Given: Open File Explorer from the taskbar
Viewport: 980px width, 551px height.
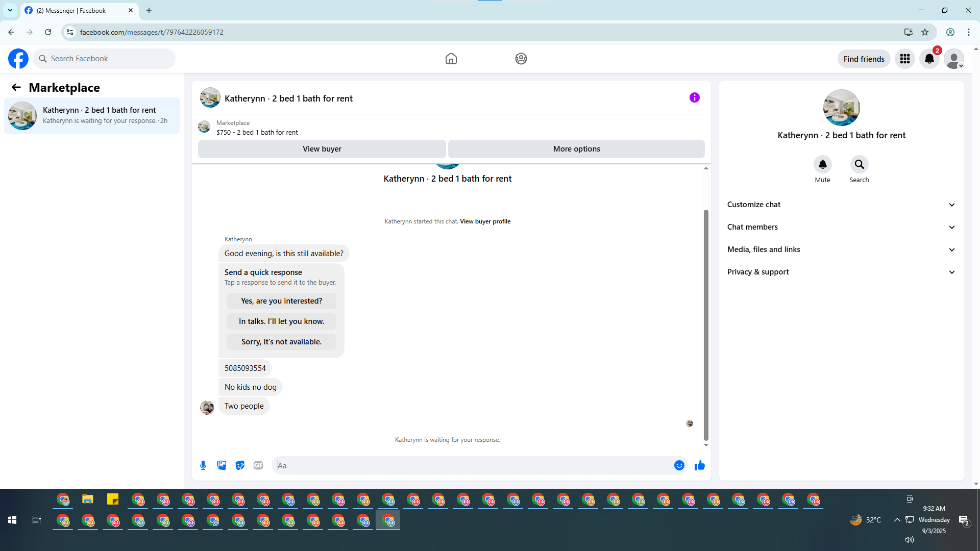Looking at the screenshot, I should click(88, 499).
